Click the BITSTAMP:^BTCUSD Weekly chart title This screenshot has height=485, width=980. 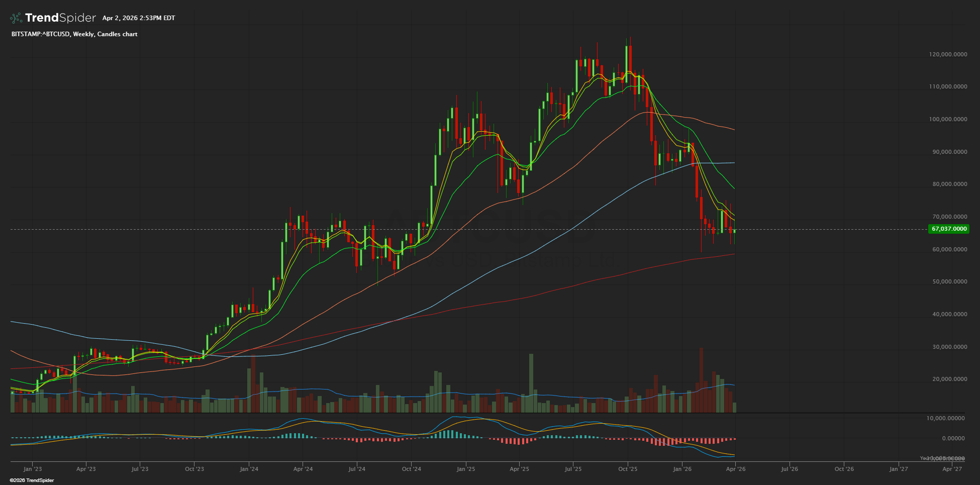point(74,34)
